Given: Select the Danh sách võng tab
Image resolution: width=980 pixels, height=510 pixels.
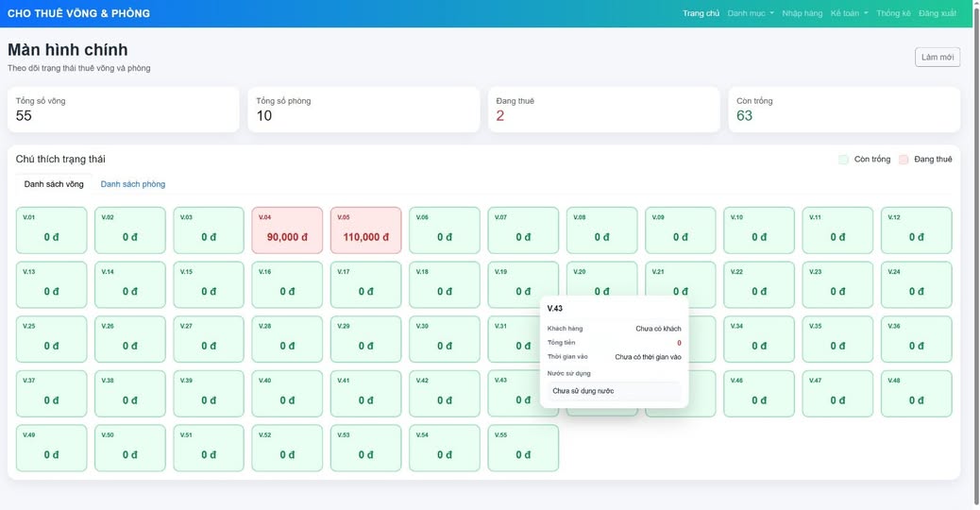Looking at the screenshot, I should pyautogui.click(x=54, y=184).
